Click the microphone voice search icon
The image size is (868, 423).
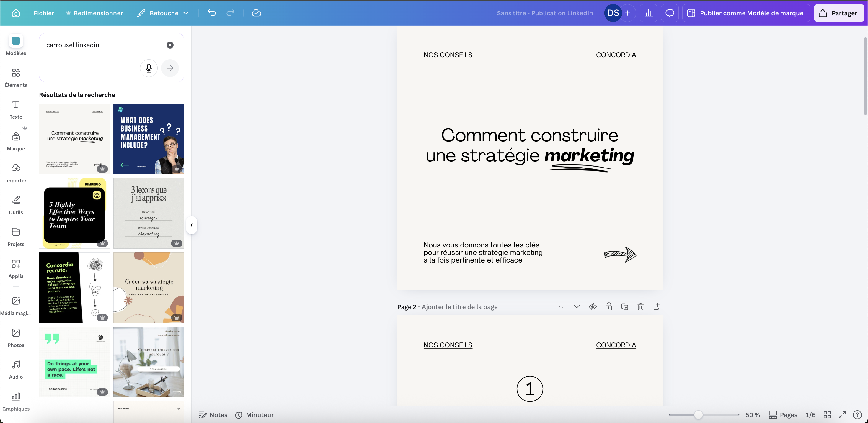pos(149,68)
